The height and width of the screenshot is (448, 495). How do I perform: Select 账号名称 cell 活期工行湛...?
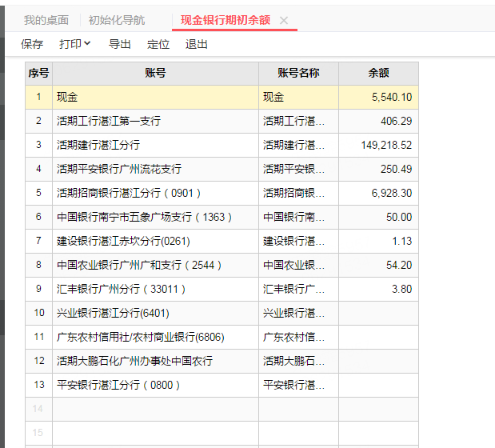[x=298, y=121]
